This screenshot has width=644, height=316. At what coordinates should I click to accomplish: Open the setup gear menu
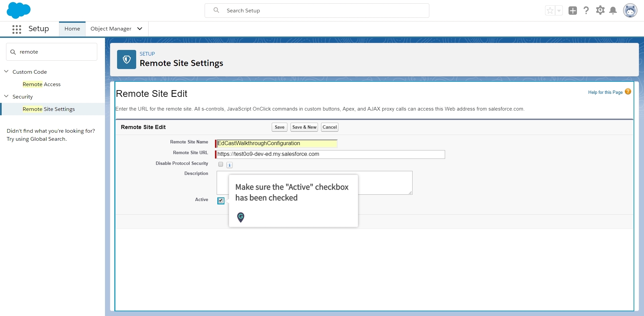click(600, 10)
